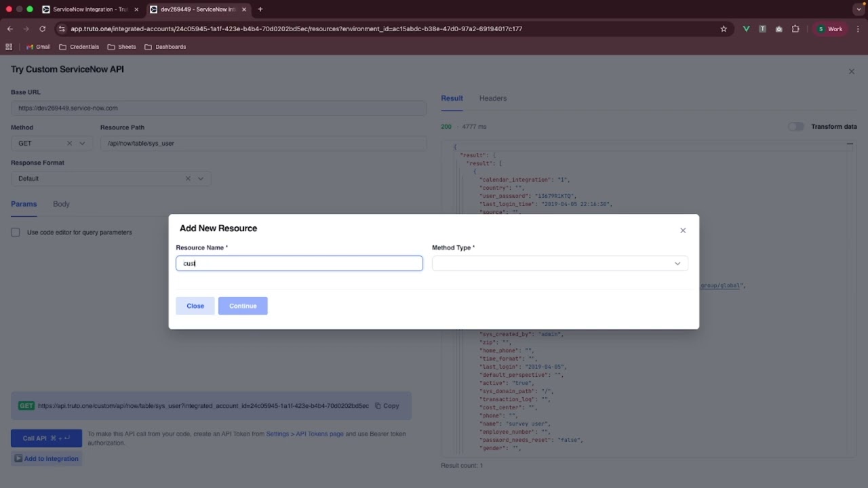Click the address bar URL
The height and width of the screenshot is (488, 868).
point(296,29)
